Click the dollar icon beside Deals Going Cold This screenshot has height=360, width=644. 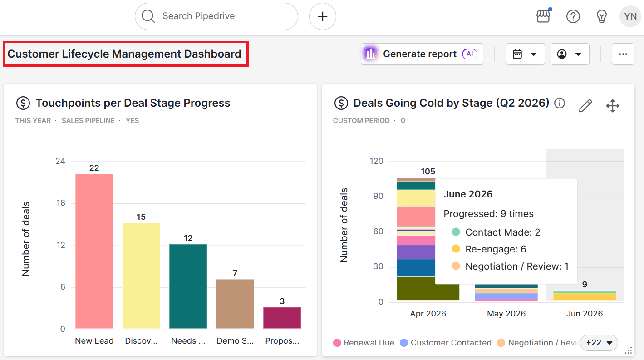pyautogui.click(x=341, y=103)
